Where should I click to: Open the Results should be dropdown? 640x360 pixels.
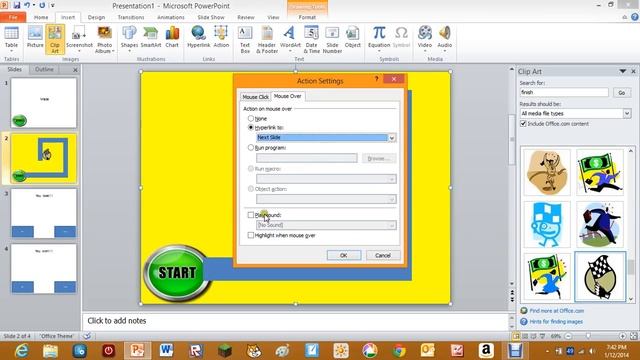coord(627,113)
